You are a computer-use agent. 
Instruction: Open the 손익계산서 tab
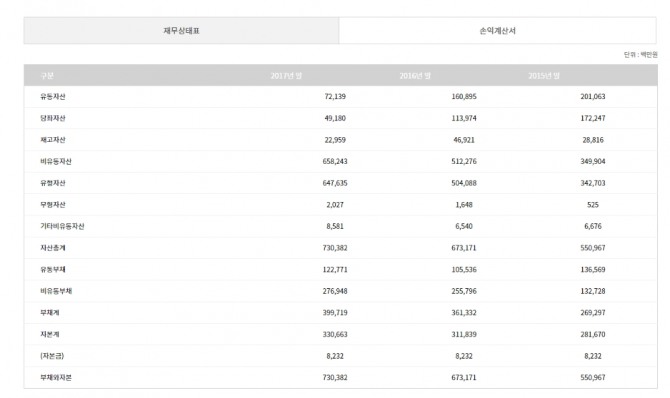pos(497,31)
